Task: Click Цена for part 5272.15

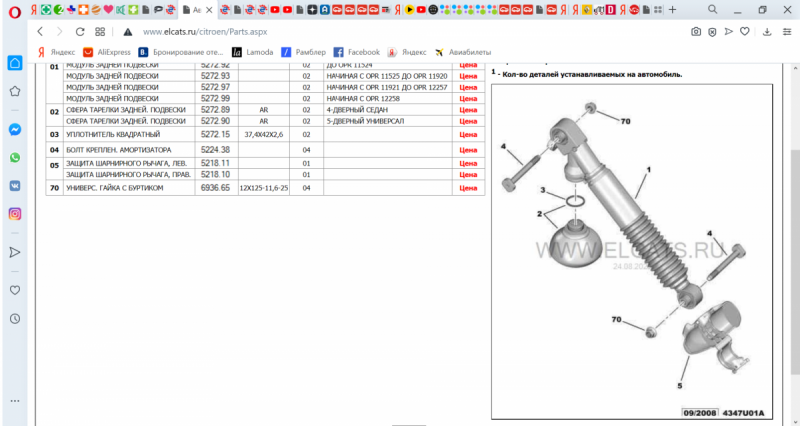Action: (x=467, y=134)
